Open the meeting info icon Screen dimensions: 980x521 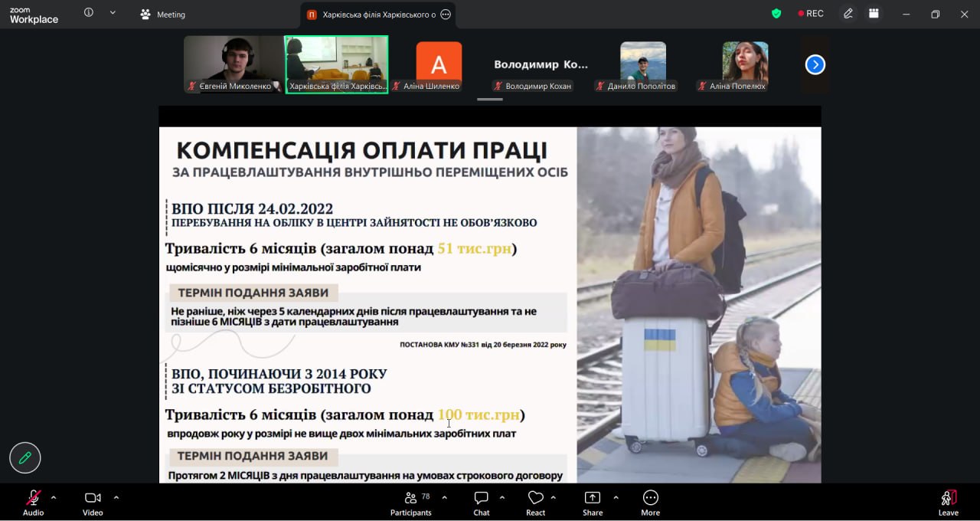89,13
